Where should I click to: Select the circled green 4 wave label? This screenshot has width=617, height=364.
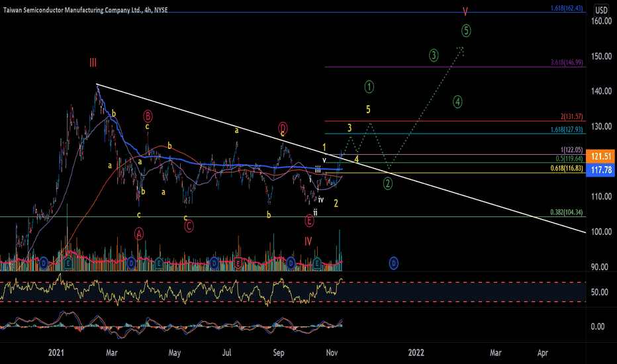tap(457, 102)
